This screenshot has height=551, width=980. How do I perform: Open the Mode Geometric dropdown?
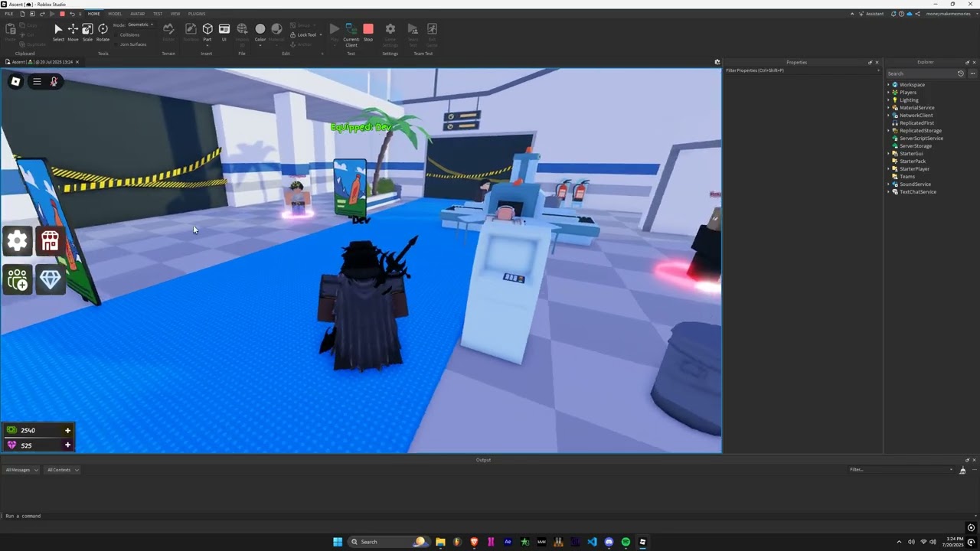point(140,24)
